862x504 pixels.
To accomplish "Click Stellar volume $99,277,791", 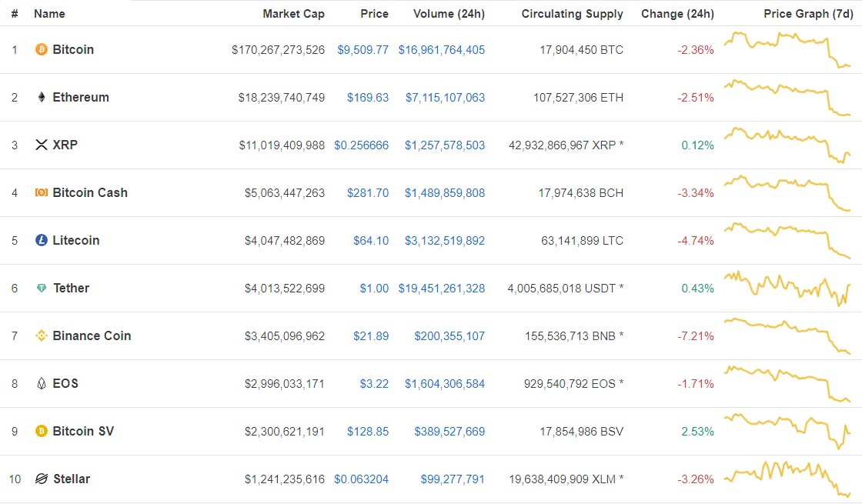I will click(453, 479).
